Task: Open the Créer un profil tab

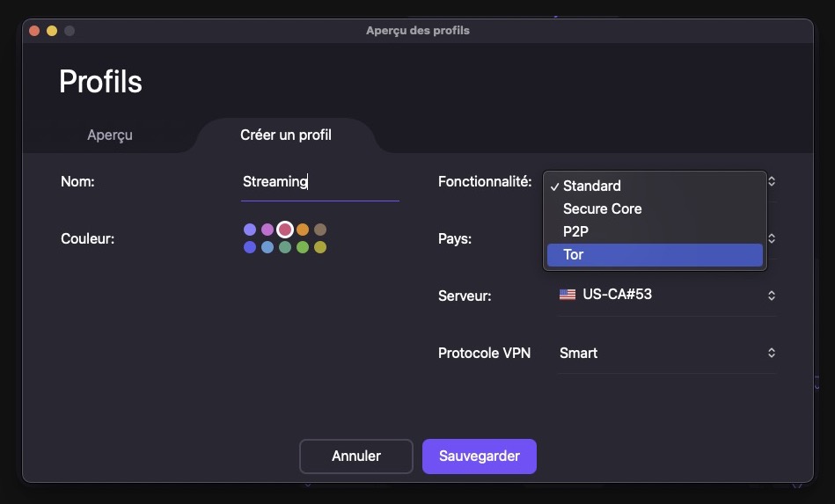Action: click(x=286, y=135)
